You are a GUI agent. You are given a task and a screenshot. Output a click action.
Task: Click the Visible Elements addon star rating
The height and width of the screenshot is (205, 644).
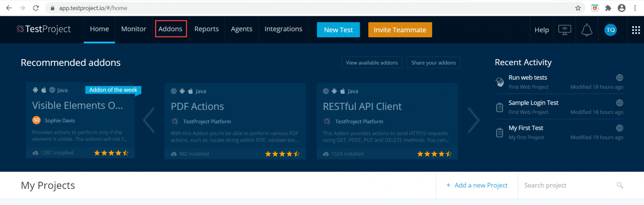tap(111, 153)
